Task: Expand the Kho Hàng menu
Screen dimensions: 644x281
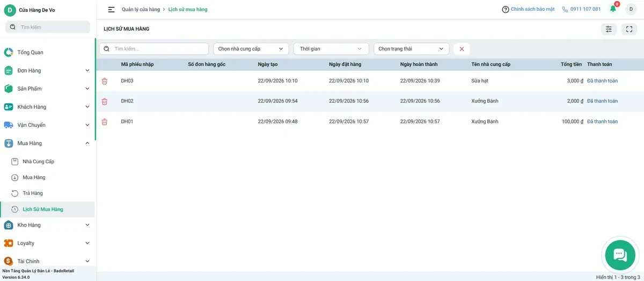Action: (47, 225)
